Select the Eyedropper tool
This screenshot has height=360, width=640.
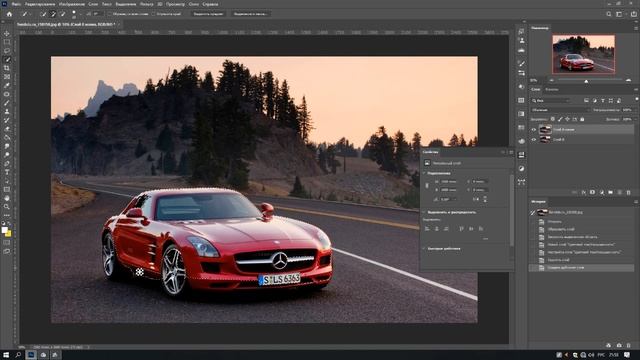[x=7, y=85]
